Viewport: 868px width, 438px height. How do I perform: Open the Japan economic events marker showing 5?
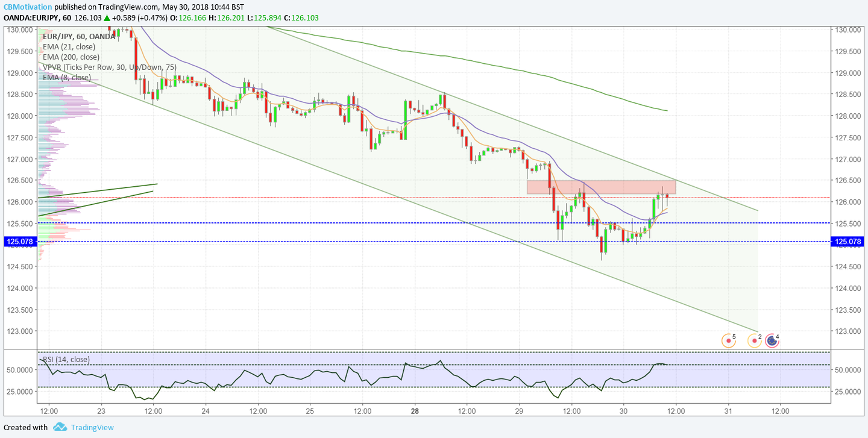click(x=729, y=341)
